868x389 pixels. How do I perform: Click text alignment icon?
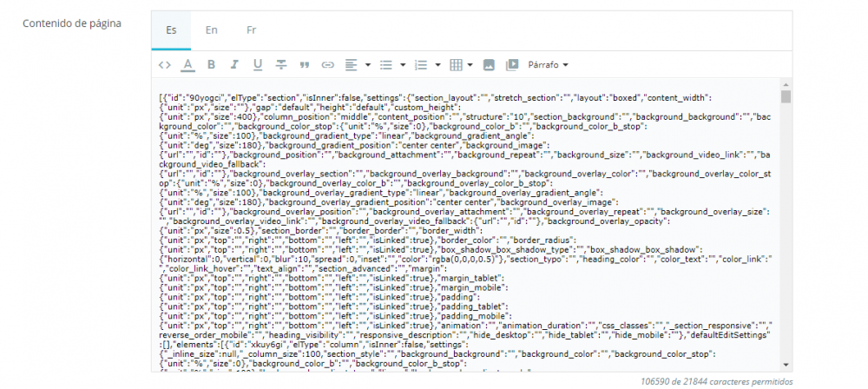pyautogui.click(x=351, y=65)
